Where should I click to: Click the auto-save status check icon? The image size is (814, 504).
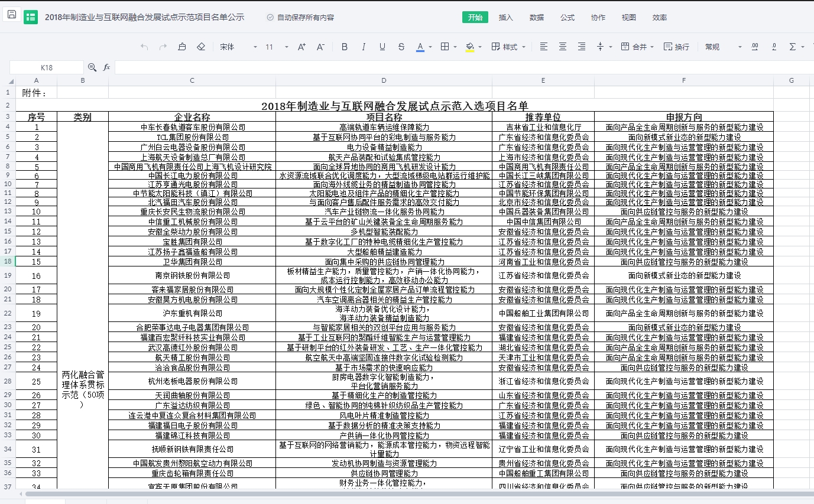pos(270,18)
